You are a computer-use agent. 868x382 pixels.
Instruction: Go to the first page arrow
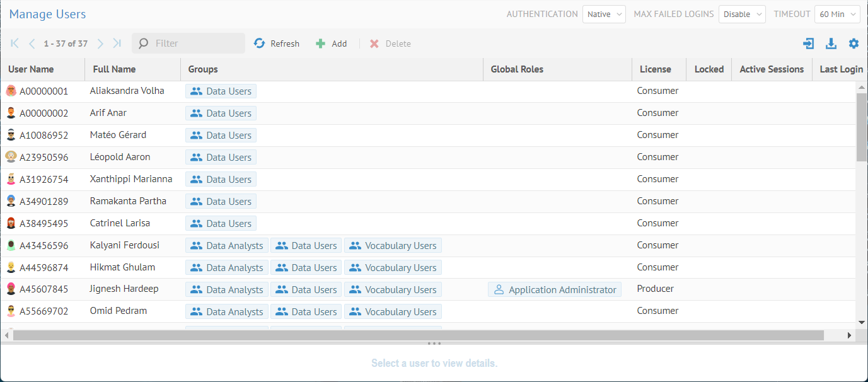tap(15, 43)
